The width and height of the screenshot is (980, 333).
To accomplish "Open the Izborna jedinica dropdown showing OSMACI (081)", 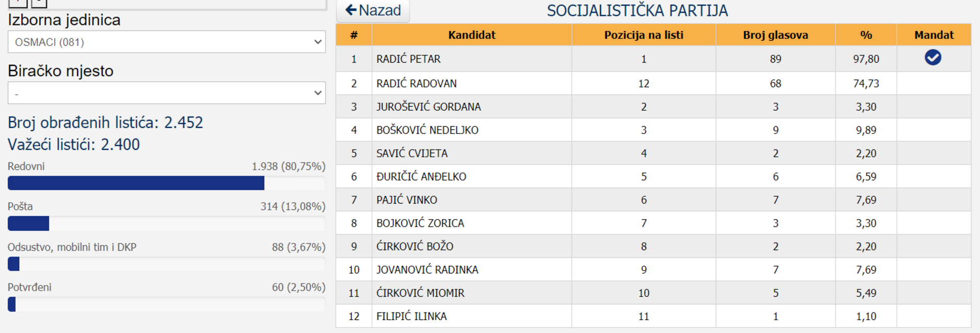I will (x=166, y=42).
